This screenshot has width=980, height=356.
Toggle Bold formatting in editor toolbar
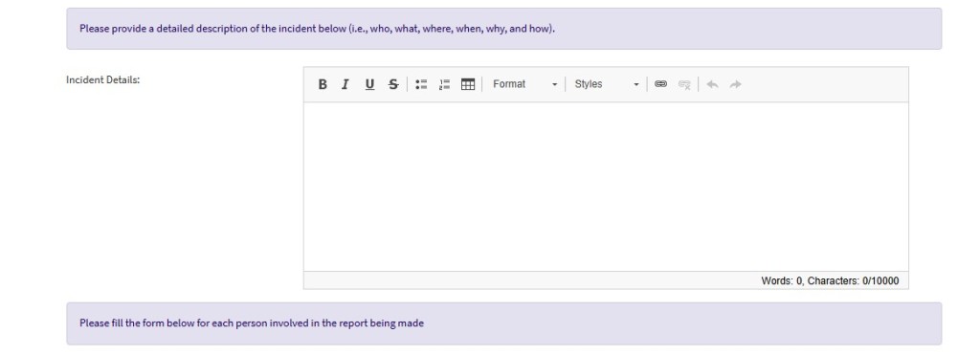(x=323, y=84)
